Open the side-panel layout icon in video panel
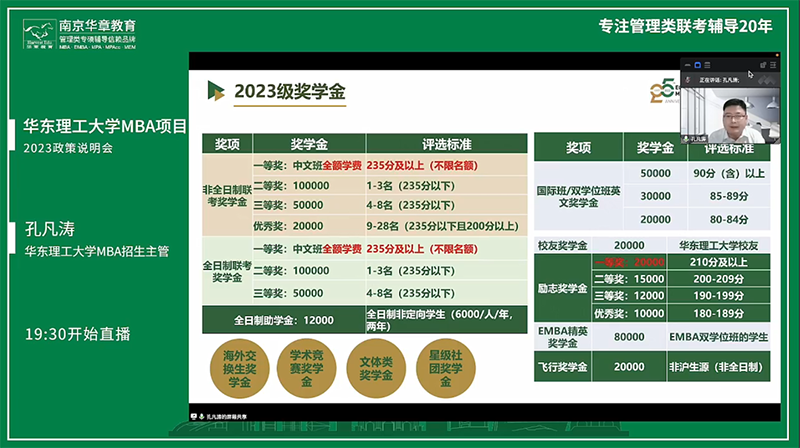The width and height of the screenshot is (800, 448). (x=773, y=65)
